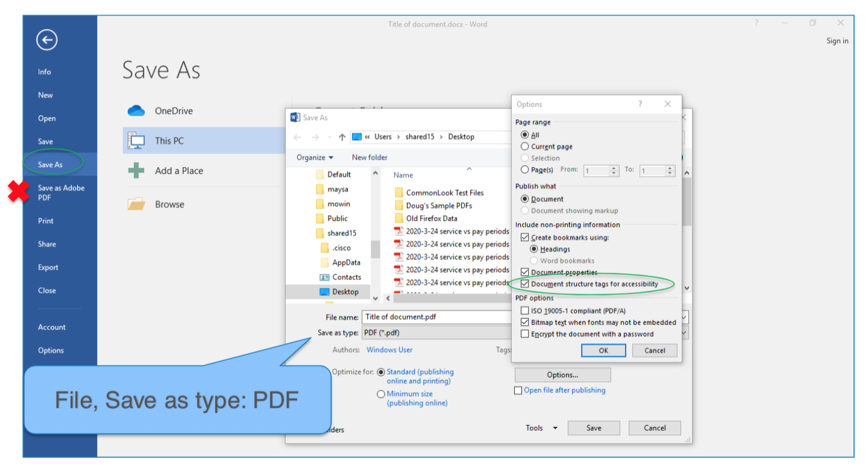
Task: Click the Options dialog help question mark
Action: 640,104
